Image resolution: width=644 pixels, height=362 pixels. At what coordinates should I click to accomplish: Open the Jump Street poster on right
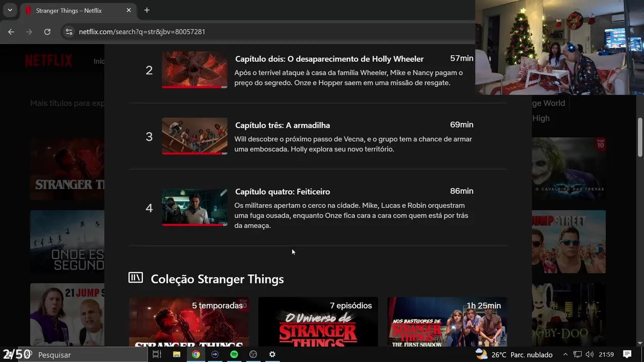[569, 242]
